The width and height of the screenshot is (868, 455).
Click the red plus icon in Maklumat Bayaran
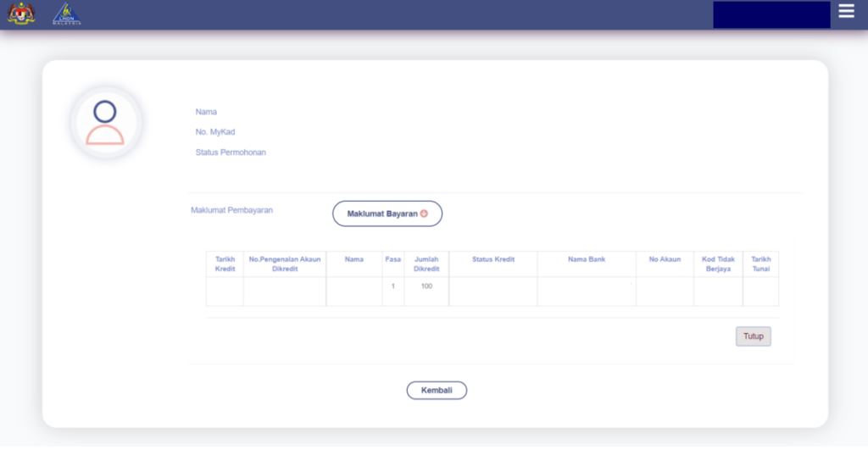[x=424, y=214]
